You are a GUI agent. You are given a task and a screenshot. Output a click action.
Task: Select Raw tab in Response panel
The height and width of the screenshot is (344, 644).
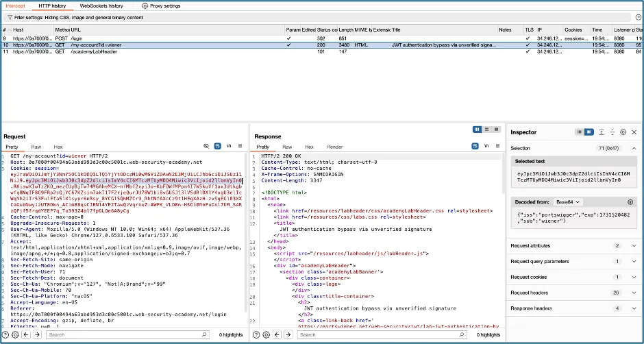[x=287, y=147]
